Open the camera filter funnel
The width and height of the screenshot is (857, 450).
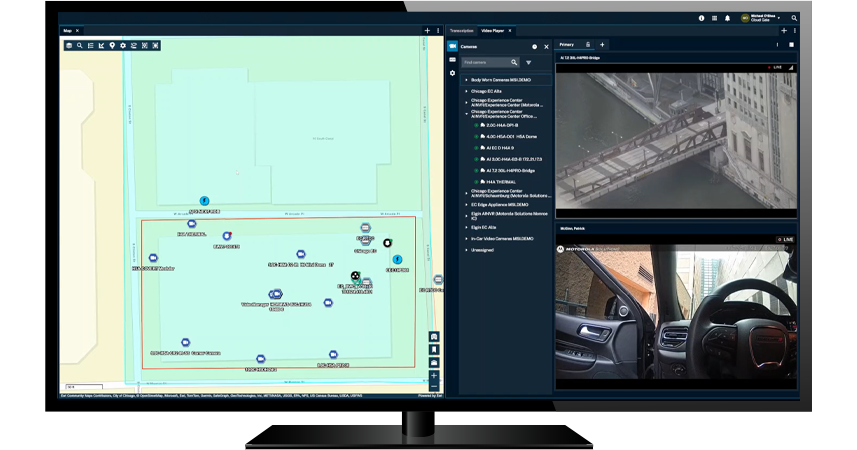click(x=529, y=62)
